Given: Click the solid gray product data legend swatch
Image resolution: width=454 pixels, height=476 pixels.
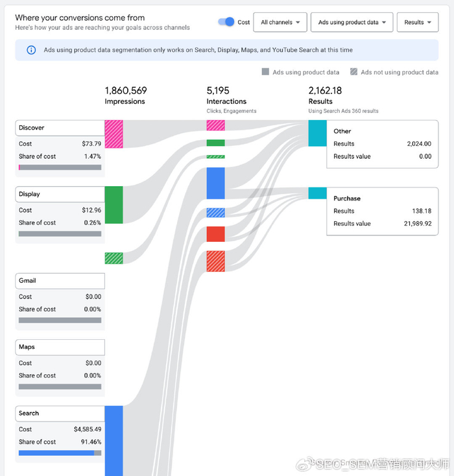Looking at the screenshot, I should (x=265, y=72).
